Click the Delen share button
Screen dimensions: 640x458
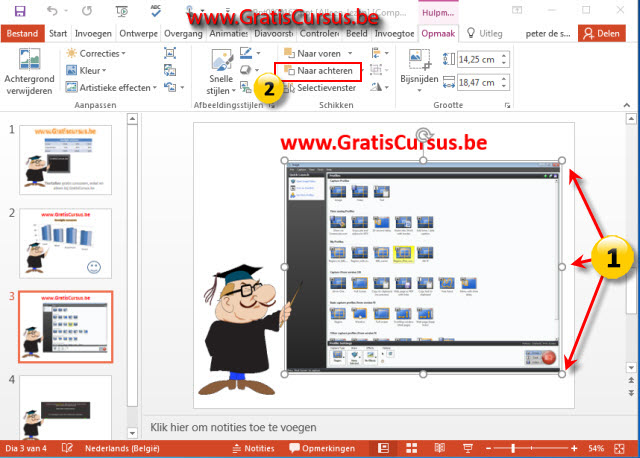(x=602, y=33)
